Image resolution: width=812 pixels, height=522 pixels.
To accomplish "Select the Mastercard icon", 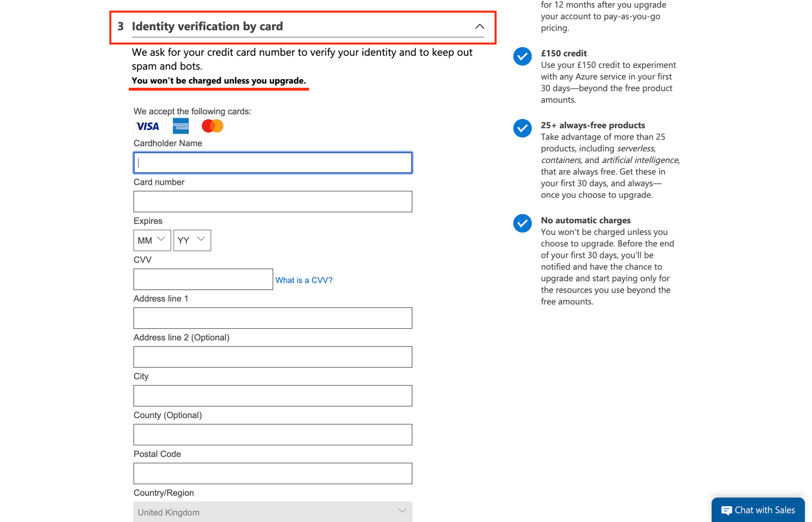I will click(x=213, y=126).
